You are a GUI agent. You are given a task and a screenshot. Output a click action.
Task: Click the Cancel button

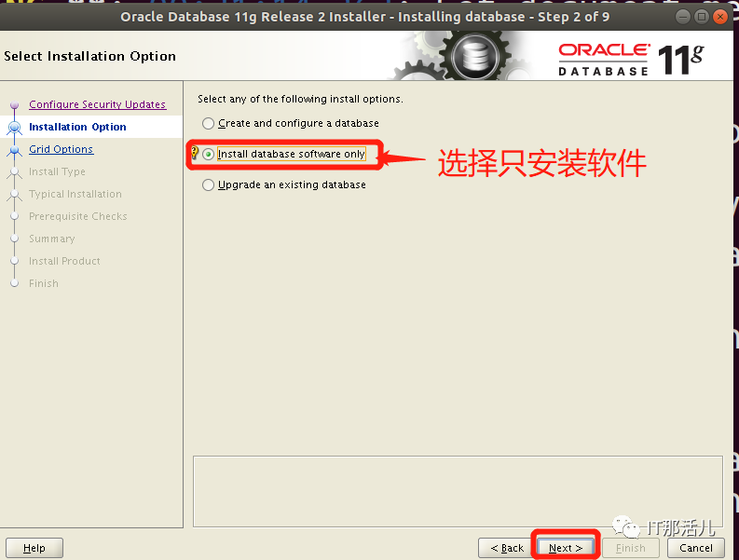(x=696, y=548)
